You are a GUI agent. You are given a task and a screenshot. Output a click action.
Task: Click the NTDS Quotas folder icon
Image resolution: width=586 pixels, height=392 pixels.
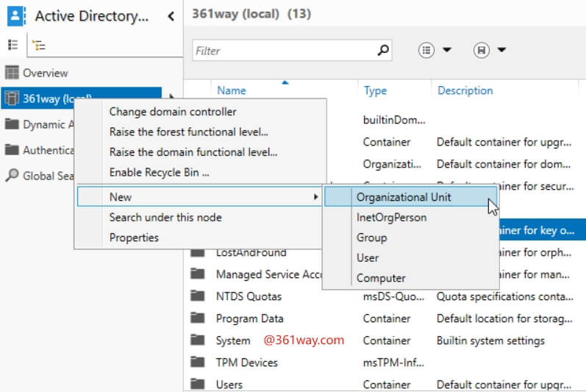[197, 296]
